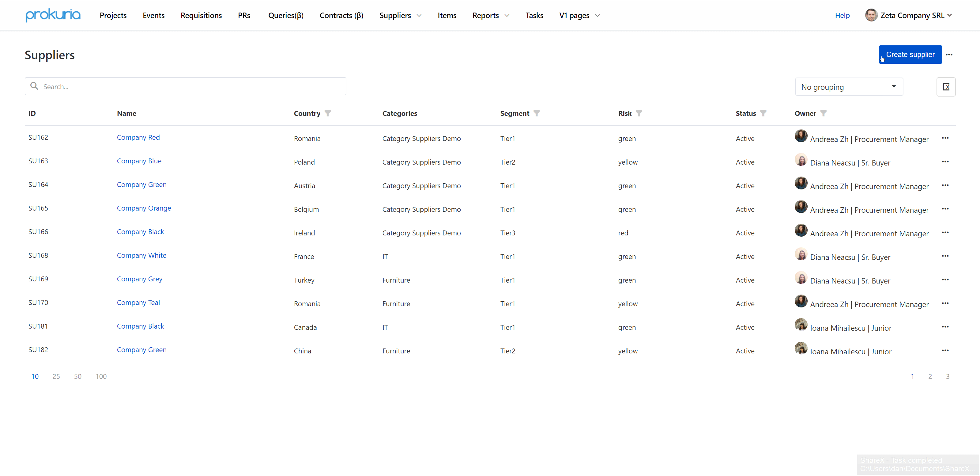Select show 25 rows per page
Screen dimensions: 980x476
click(56, 376)
